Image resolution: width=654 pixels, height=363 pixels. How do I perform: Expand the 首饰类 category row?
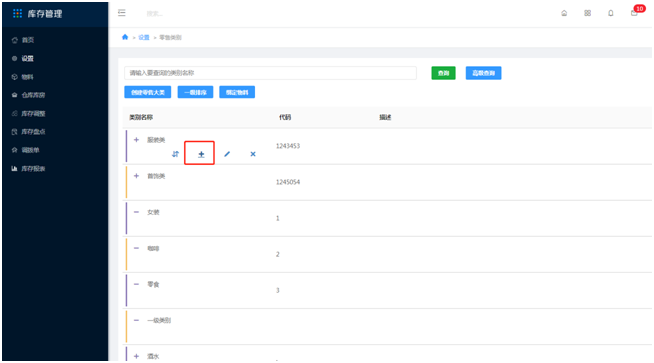point(136,176)
